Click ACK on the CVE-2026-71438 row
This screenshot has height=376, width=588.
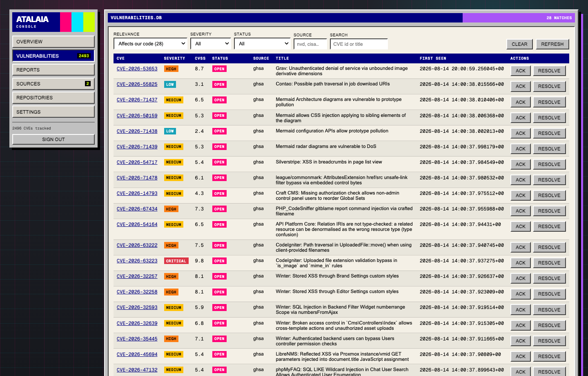point(521,133)
